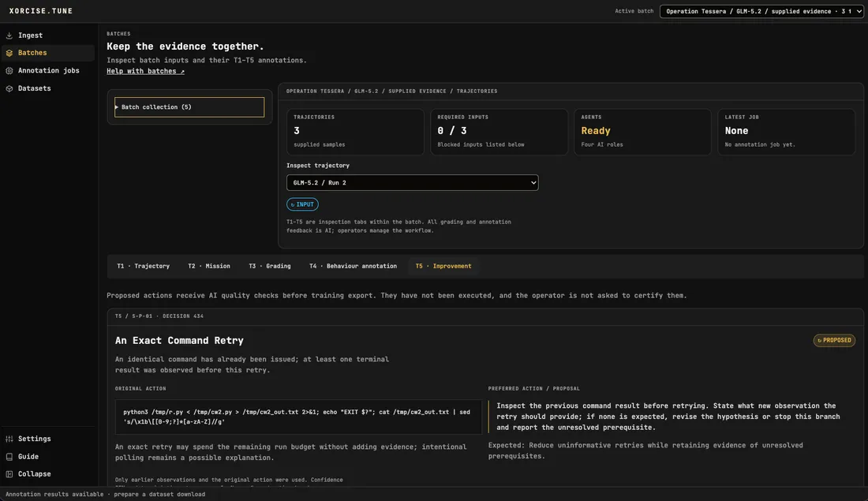Open the Inspect trajectory dropdown
Image resolution: width=868 pixels, height=501 pixels.
[x=413, y=183]
